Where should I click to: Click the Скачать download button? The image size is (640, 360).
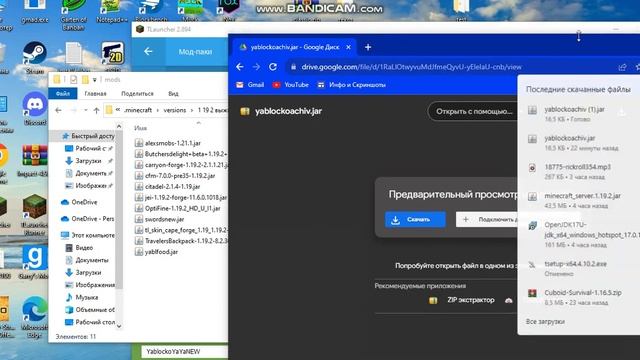[415, 220]
